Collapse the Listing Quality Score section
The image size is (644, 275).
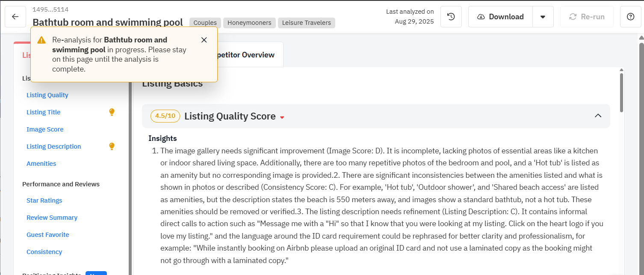coord(598,116)
